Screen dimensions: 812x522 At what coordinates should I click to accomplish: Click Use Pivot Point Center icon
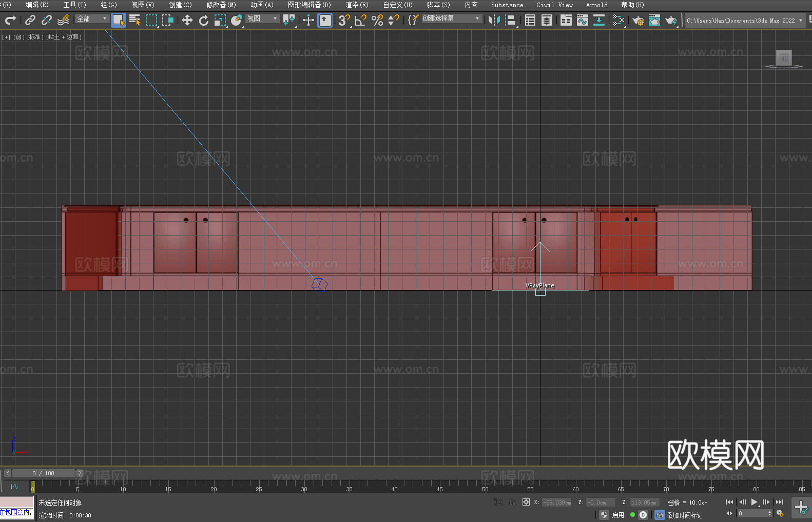pyautogui.click(x=289, y=20)
